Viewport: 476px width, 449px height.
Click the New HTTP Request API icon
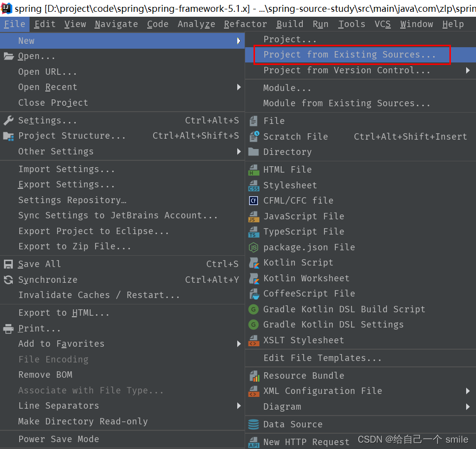[254, 442]
